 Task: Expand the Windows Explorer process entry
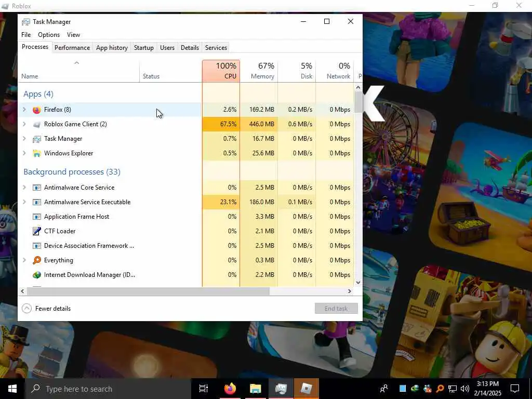pos(24,153)
